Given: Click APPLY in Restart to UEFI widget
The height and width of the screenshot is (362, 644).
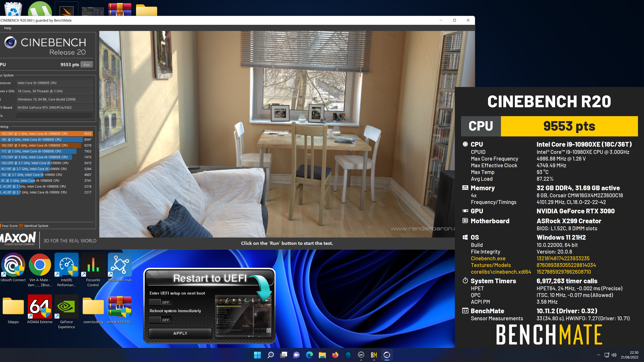Looking at the screenshot, I should (x=180, y=333).
